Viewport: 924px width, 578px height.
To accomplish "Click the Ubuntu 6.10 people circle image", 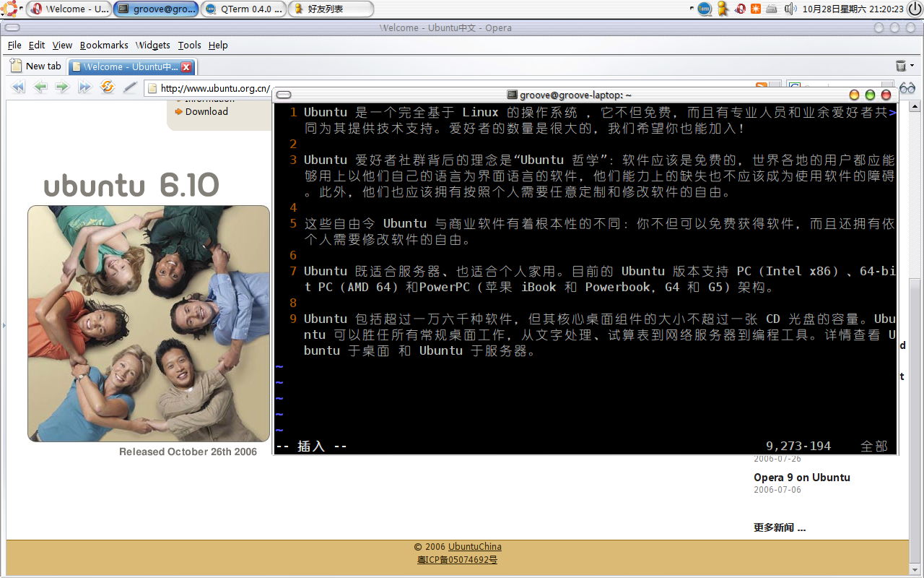I will point(149,324).
